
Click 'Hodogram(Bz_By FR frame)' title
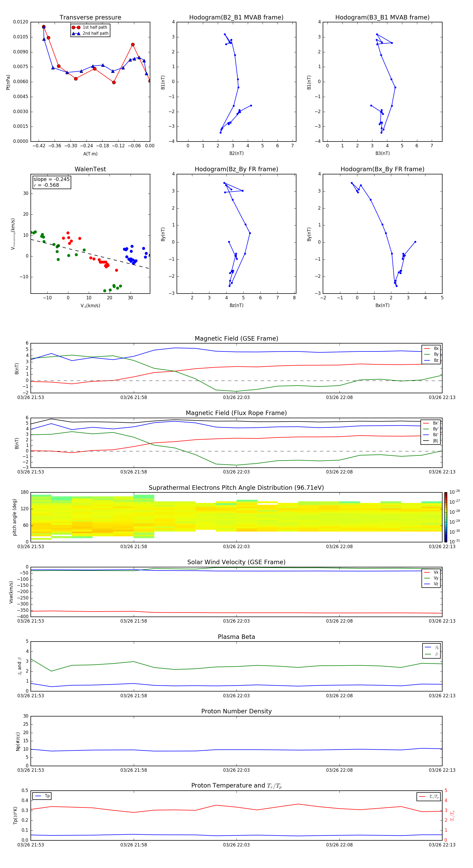(236, 169)
